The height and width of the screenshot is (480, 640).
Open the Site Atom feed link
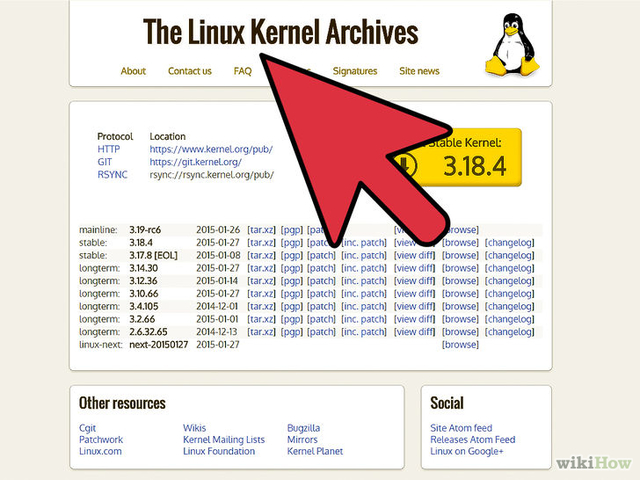click(x=461, y=428)
